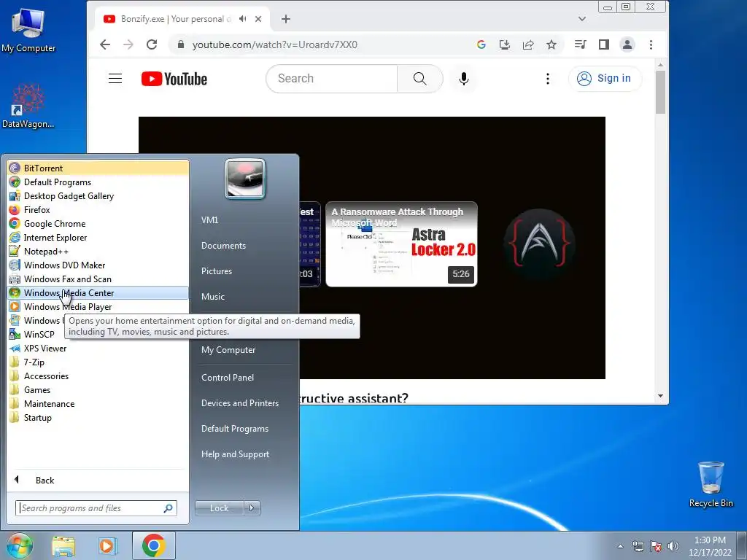Open Control Panel from the Start menu
747x560 pixels.
pos(228,378)
